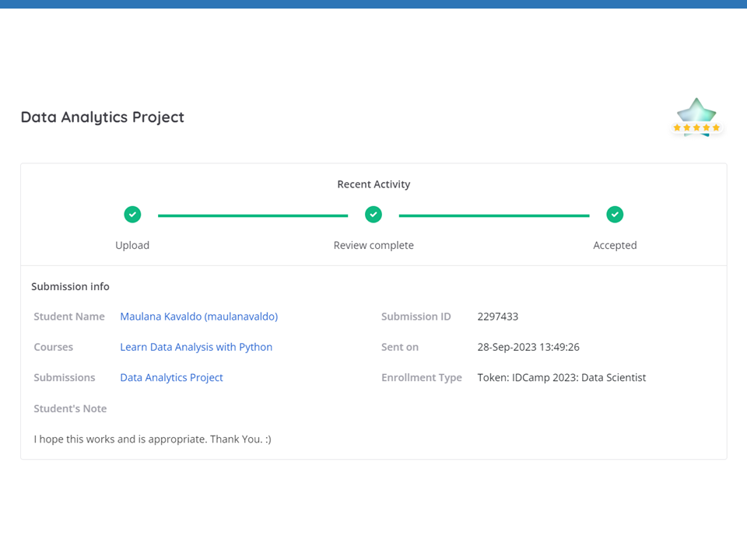Screen dimensions: 747x560
Task: Click the progress bar between Review and Accepted
Action: pos(494,215)
